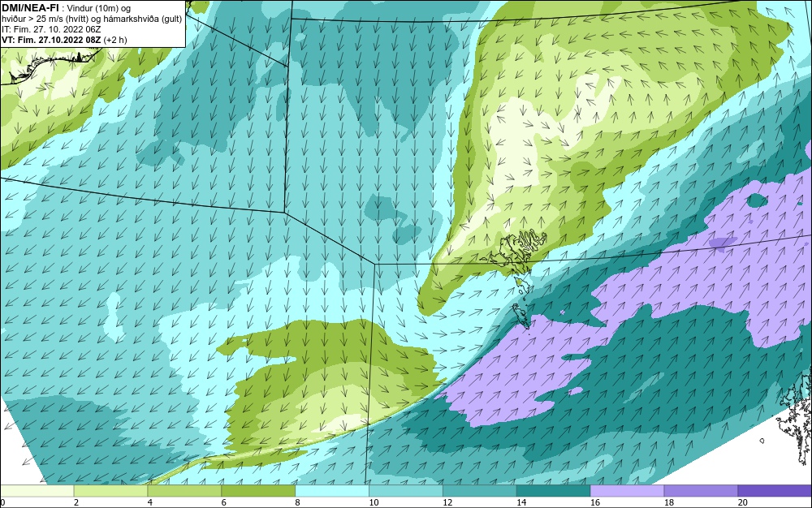812x508 pixels.
Task: Click the 0–2 m/s palest legend swatch
Action: pos(37,490)
